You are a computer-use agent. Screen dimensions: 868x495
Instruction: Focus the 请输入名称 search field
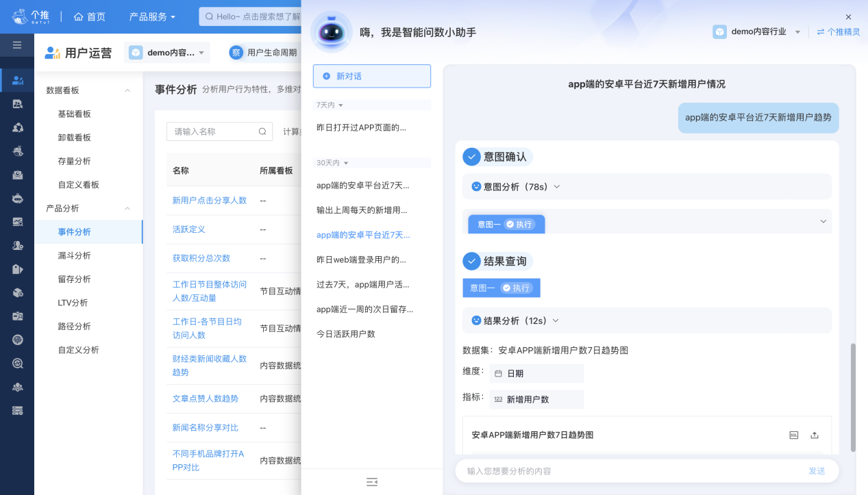tap(219, 131)
